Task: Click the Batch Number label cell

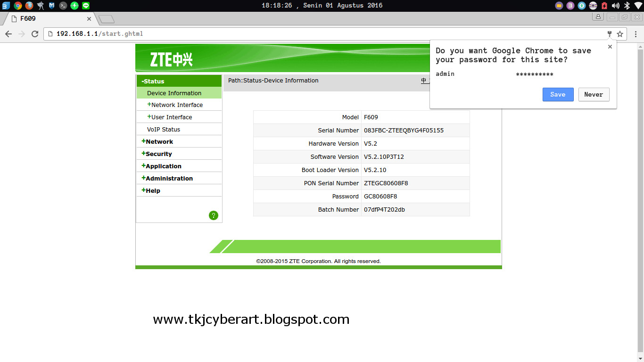Action: click(x=307, y=210)
